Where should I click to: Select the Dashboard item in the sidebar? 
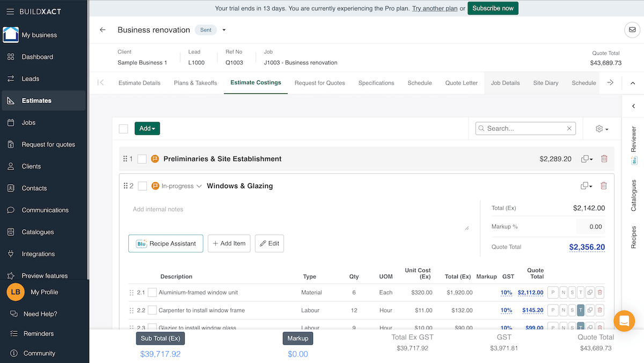click(38, 56)
